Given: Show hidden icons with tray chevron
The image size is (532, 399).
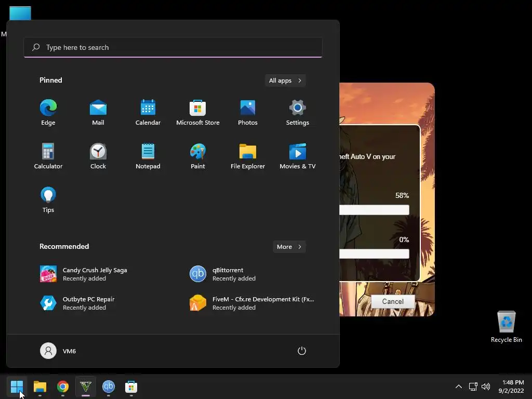Looking at the screenshot, I should (x=459, y=387).
